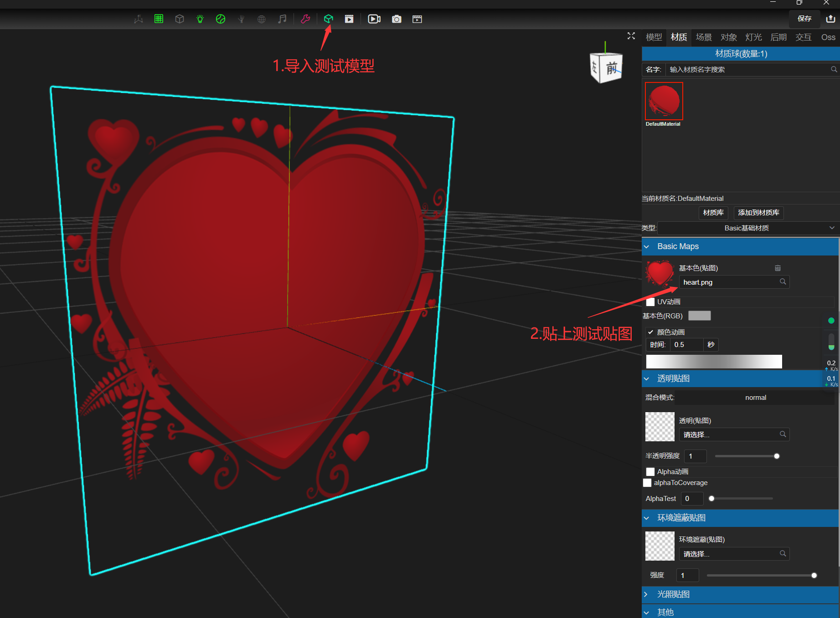The image size is (840, 618).
Task: Expand the 光照贴图 section
Action: 740,594
